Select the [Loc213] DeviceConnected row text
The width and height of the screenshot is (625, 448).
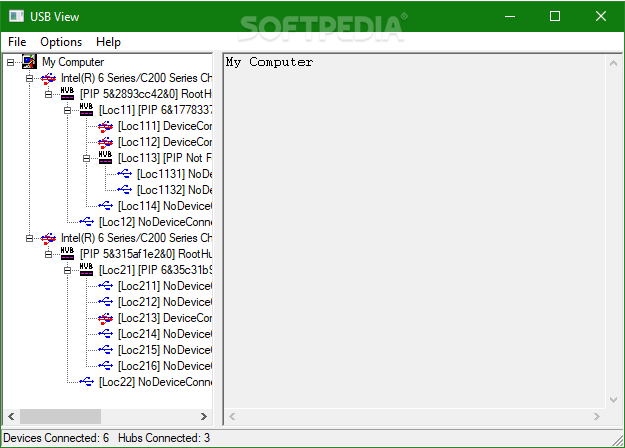(x=165, y=318)
